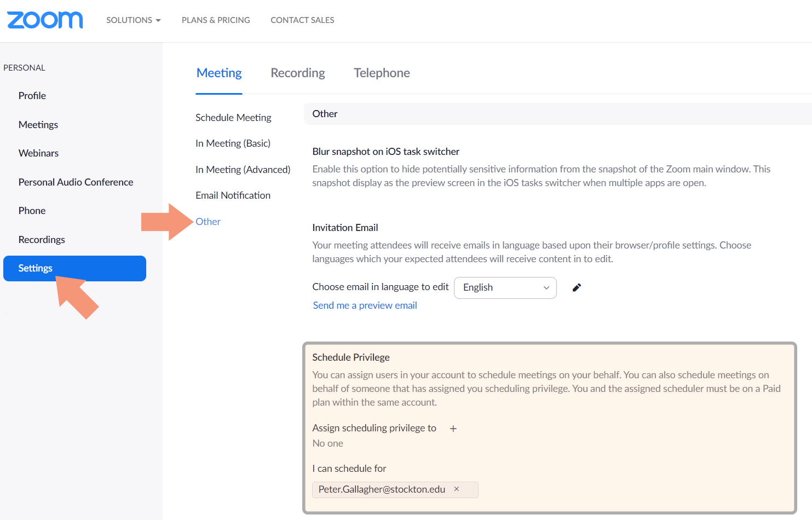Select the Other settings section link
The width and height of the screenshot is (812, 520).
(x=208, y=222)
